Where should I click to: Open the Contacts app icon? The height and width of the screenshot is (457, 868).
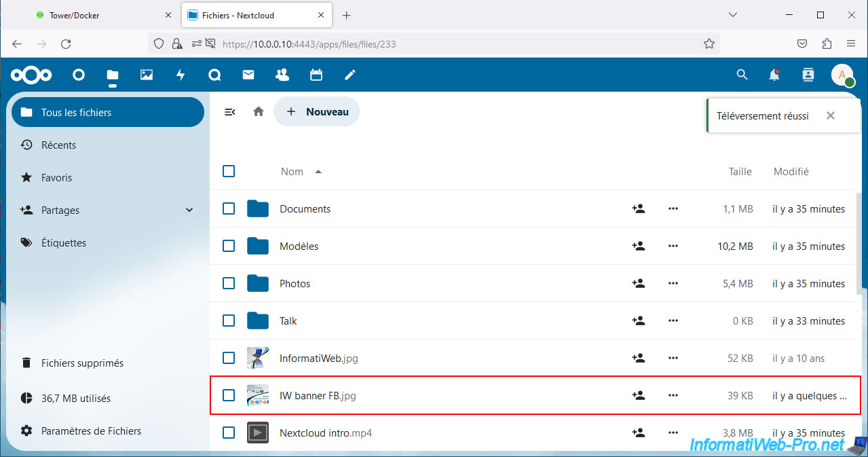coord(282,75)
